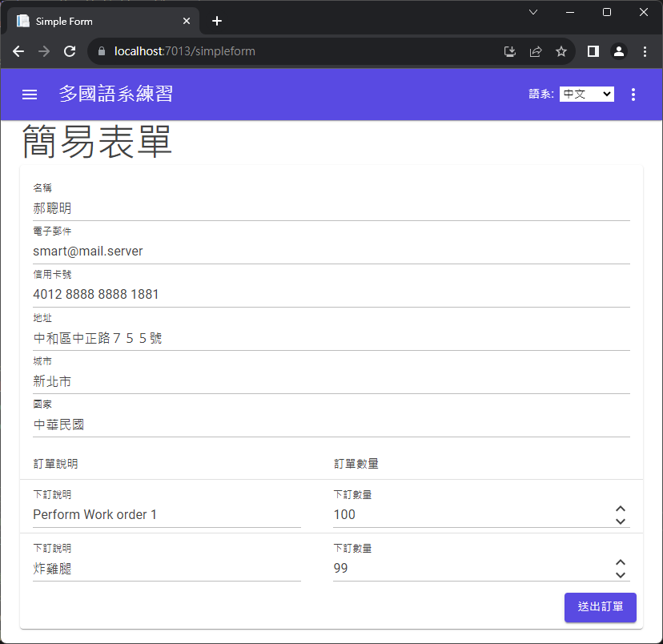Open Chrome's three-dot menu
Screen dimensions: 663x644
click(645, 51)
